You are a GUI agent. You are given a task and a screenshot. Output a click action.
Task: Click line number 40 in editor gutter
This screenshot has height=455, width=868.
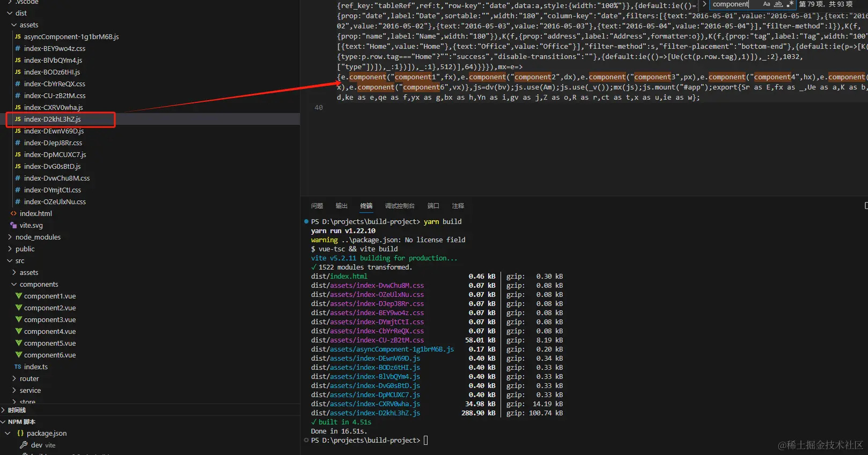319,108
